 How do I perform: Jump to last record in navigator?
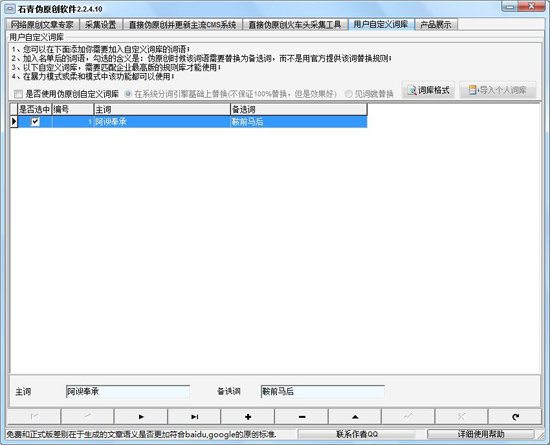194,417
